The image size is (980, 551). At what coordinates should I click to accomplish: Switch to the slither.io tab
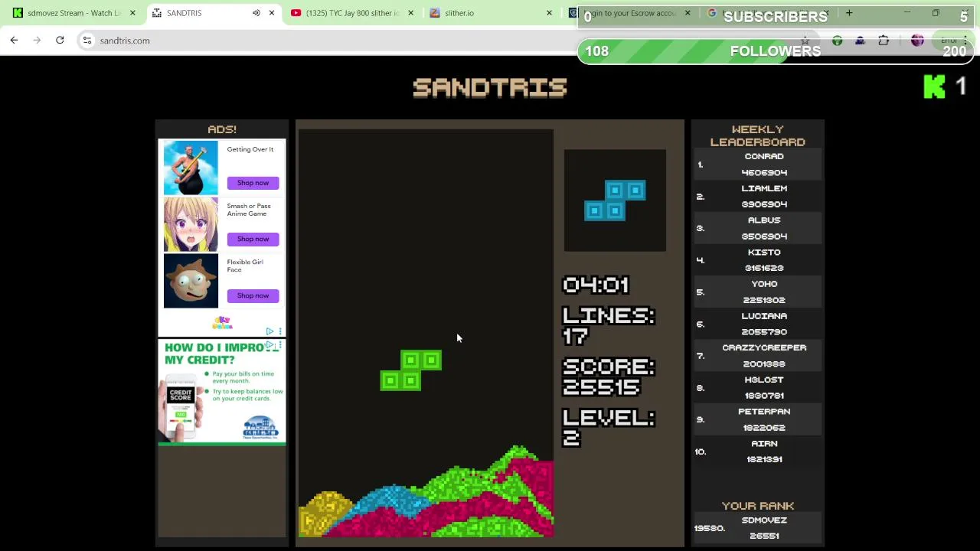[x=490, y=13]
